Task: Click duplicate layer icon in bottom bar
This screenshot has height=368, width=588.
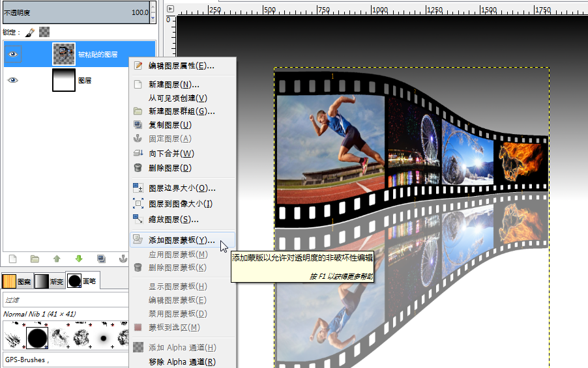Action: pyautogui.click(x=101, y=259)
